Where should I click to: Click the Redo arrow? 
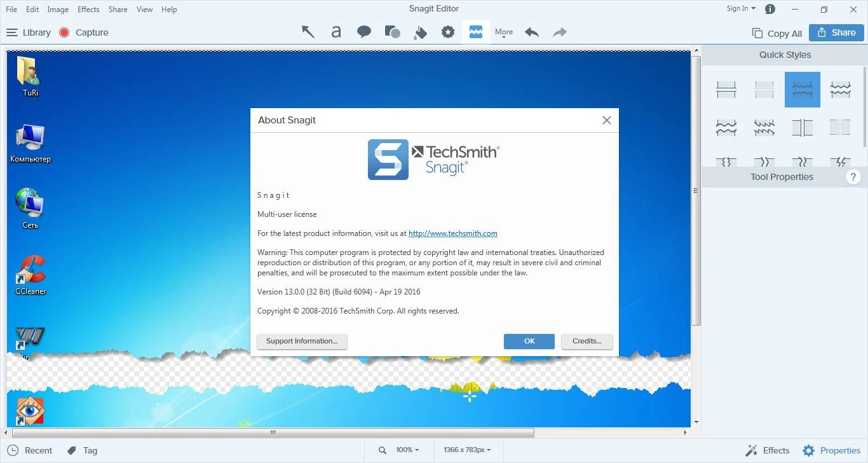click(560, 32)
